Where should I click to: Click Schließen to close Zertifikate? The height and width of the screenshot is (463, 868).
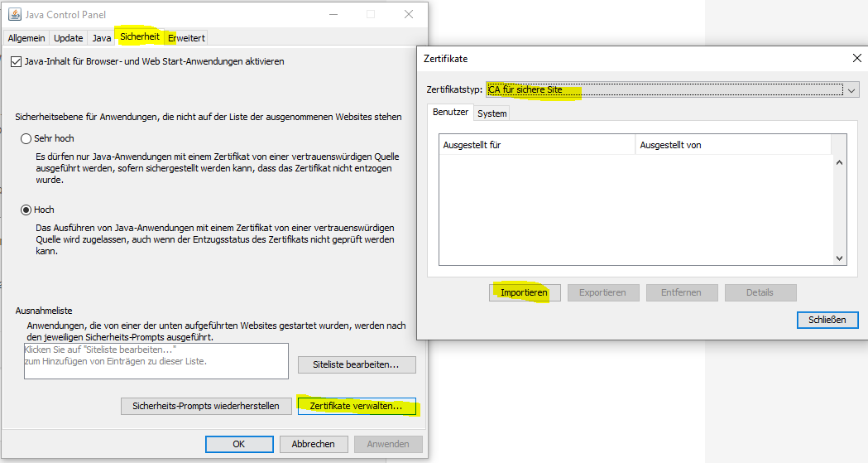pos(827,320)
